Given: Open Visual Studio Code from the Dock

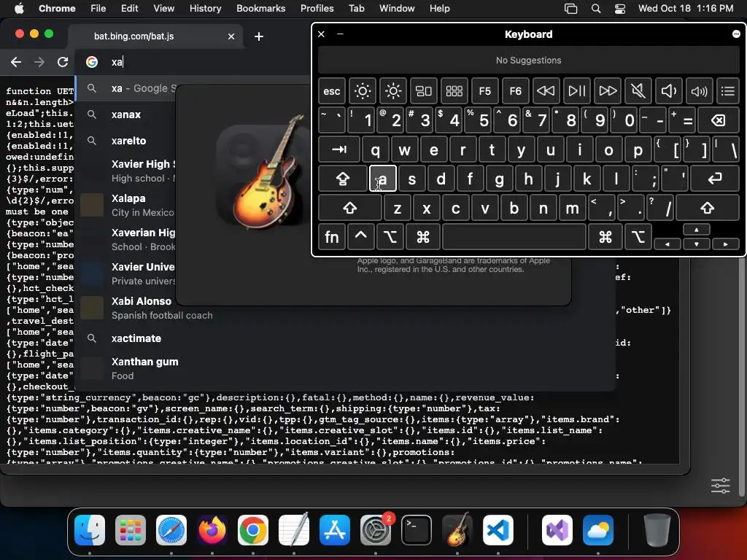Looking at the screenshot, I should click(x=498, y=530).
